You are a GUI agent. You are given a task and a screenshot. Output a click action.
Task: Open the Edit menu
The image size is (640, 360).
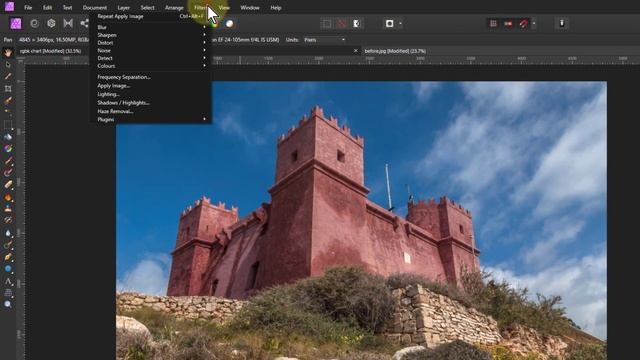tap(47, 7)
